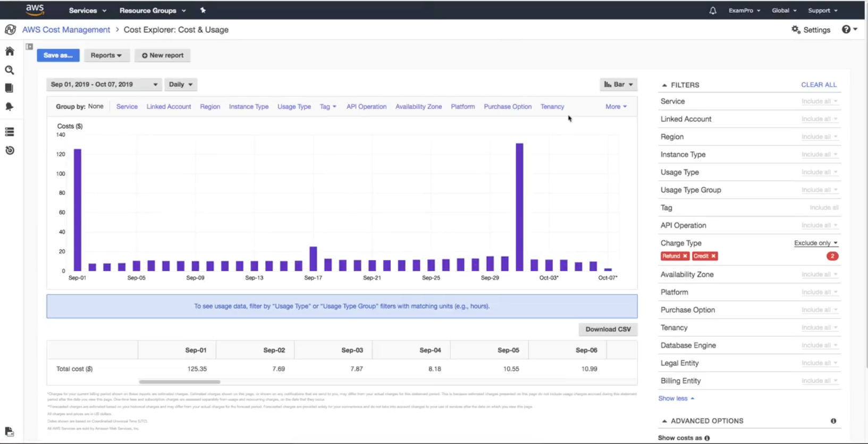868x444 pixels.
Task: Open the history clock sidebar icon
Action: (10, 150)
